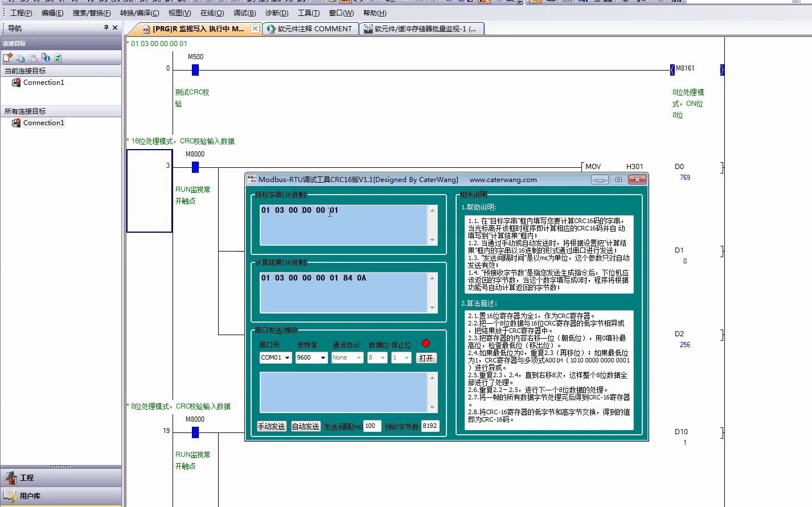
Task: Click the M8000 contact on rung 19
Action: click(195, 432)
